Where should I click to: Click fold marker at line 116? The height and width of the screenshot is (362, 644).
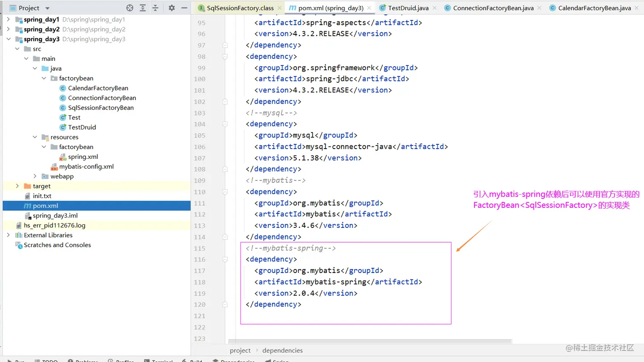coord(225,259)
